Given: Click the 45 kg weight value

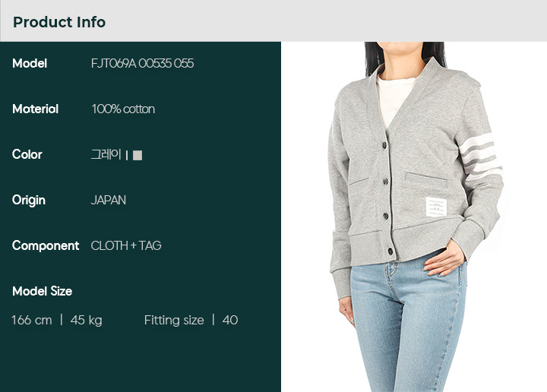Looking at the screenshot, I should (86, 320).
